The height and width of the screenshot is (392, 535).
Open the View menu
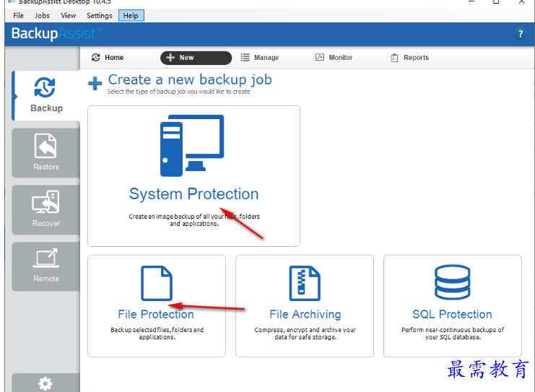(69, 15)
